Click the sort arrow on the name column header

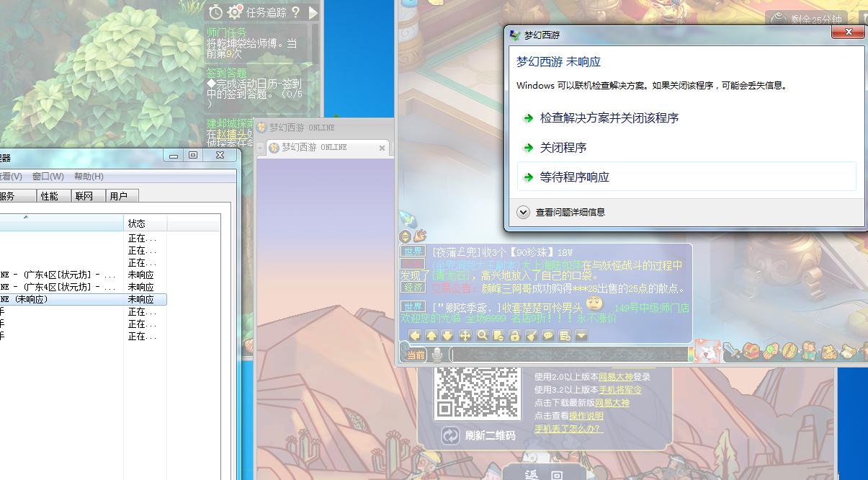[x=27, y=217]
